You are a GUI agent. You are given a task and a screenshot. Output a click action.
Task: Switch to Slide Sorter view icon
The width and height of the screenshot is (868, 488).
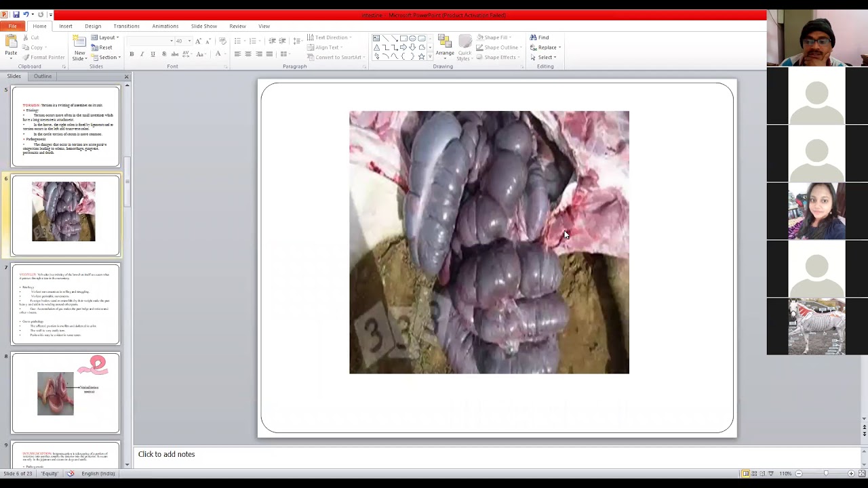[x=754, y=474]
